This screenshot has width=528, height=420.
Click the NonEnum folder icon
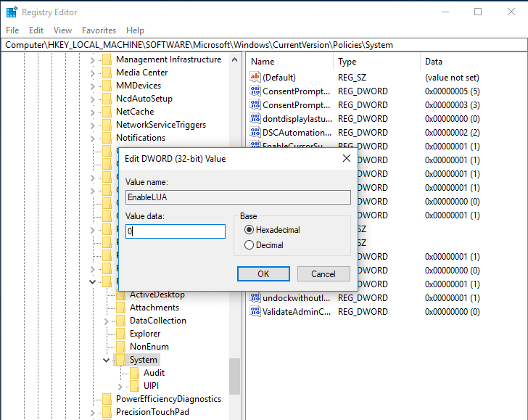click(x=120, y=347)
